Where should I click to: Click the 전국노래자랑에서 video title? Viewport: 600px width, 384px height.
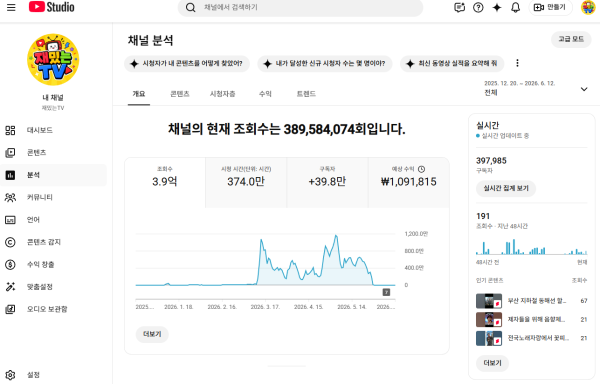pyautogui.click(x=538, y=338)
